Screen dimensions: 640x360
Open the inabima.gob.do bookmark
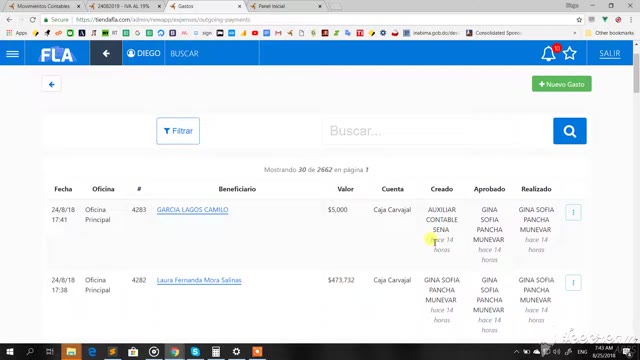(x=431, y=33)
